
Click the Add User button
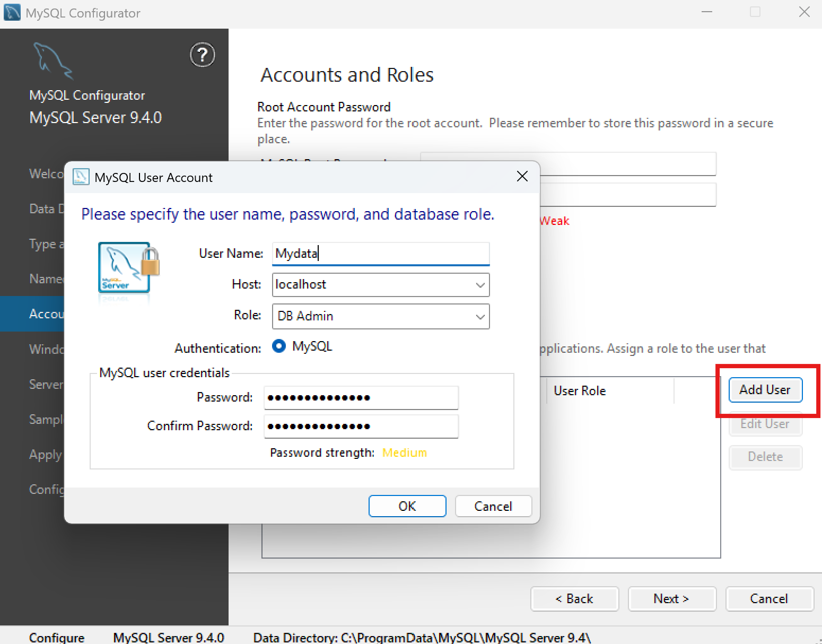tap(765, 390)
